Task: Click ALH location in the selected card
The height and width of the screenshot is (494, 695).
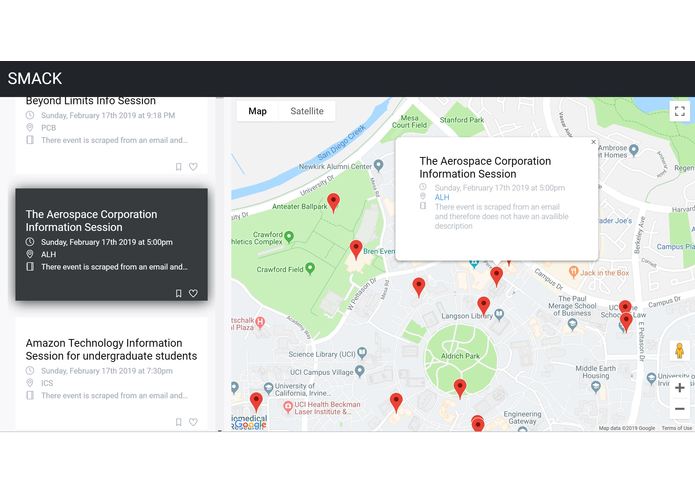Action: click(49, 254)
